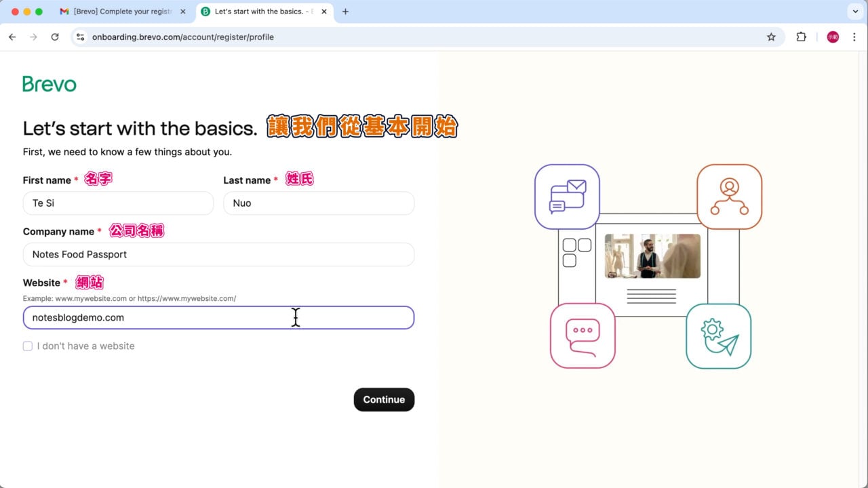Image resolution: width=868 pixels, height=488 pixels.
Task: Click the Brevo logo
Action: pyautogui.click(x=49, y=83)
